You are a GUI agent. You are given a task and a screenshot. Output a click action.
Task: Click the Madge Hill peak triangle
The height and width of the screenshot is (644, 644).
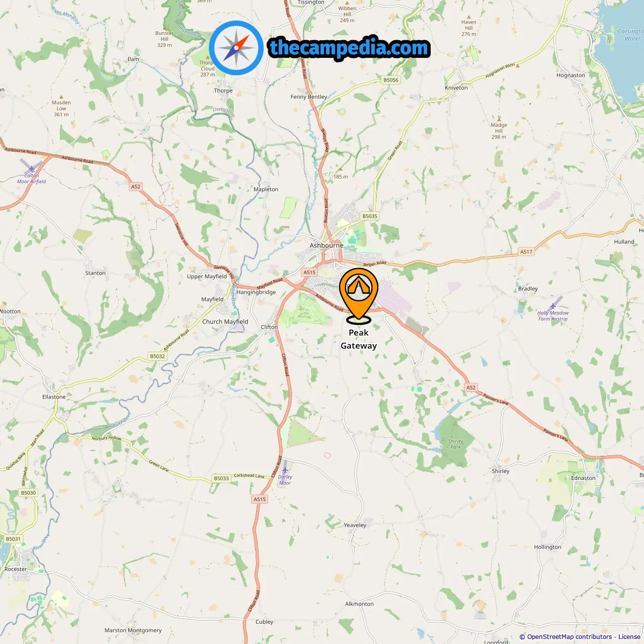(x=499, y=119)
